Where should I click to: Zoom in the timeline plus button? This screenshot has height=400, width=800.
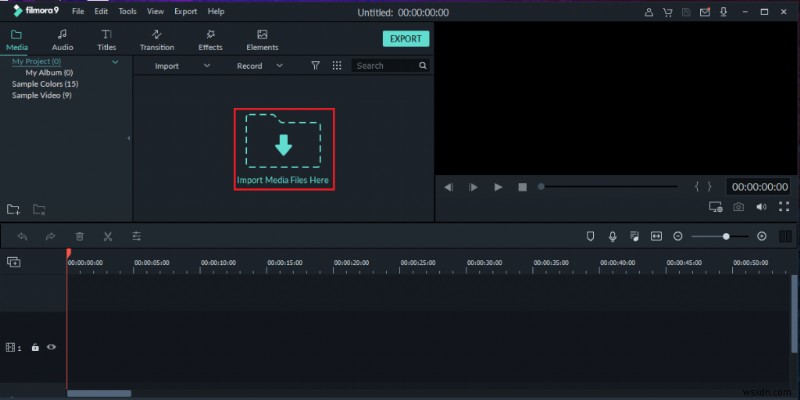(x=762, y=236)
